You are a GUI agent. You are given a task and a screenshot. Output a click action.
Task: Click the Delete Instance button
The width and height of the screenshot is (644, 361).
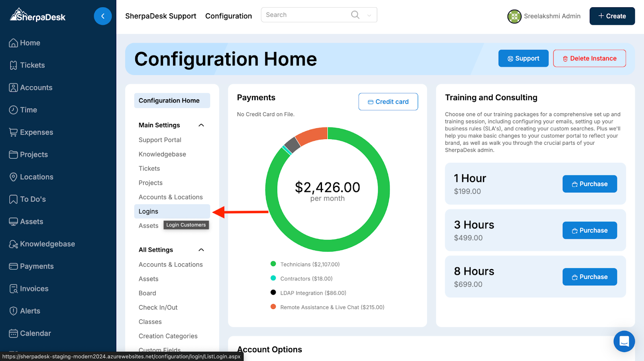pyautogui.click(x=589, y=58)
